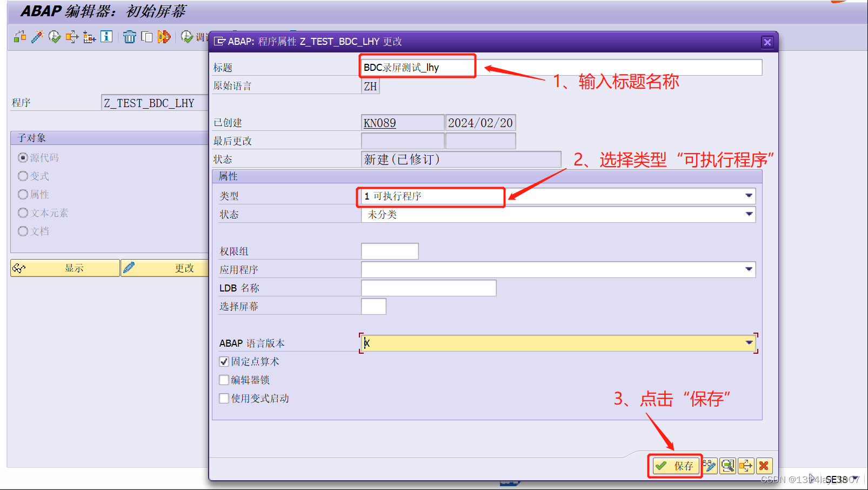Select the 文本元素 radio button

coord(23,213)
